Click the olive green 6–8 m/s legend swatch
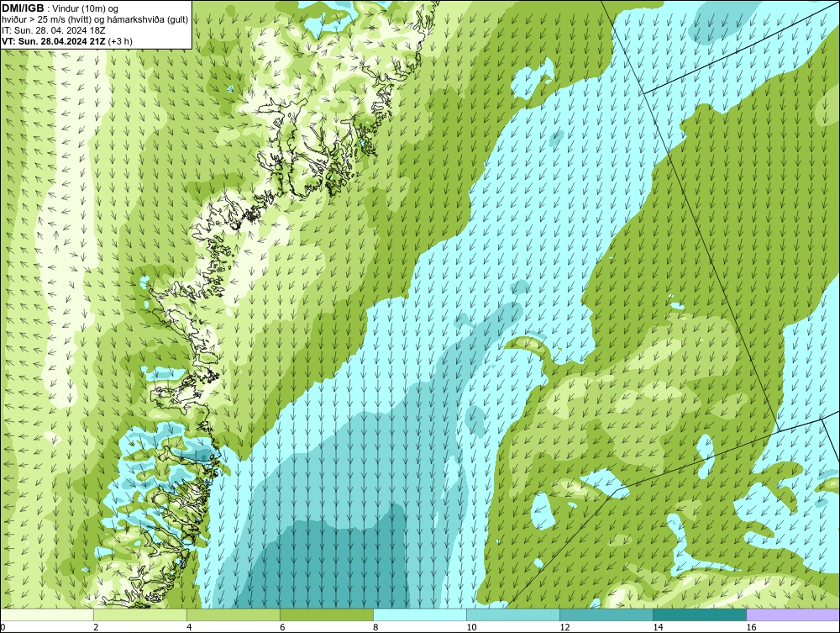The image size is (840, 633). pos(327,615)
